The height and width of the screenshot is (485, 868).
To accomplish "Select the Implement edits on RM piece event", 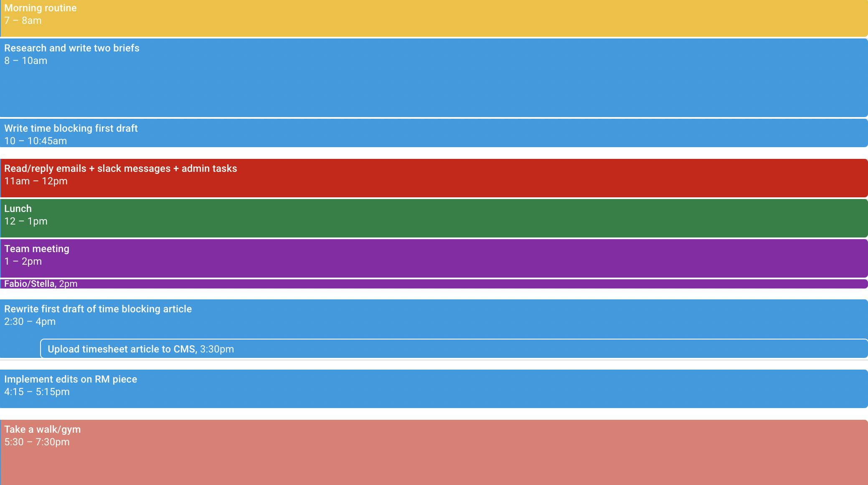I will (x=434, y=389).
